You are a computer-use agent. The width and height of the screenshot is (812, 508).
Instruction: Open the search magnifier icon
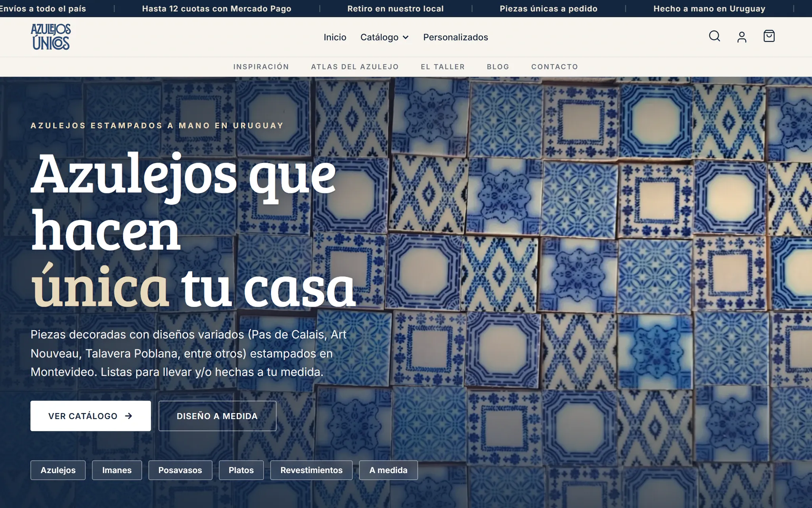click(714, 36)
